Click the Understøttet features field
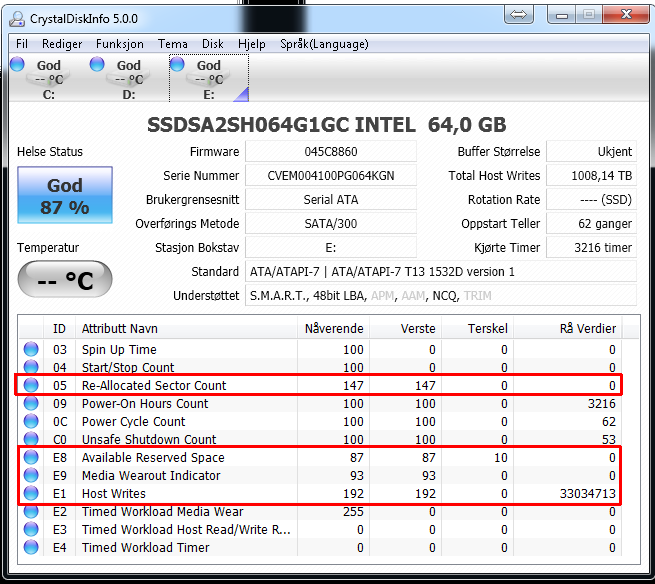This screenshot has width=655, height=584. (441, 295)
